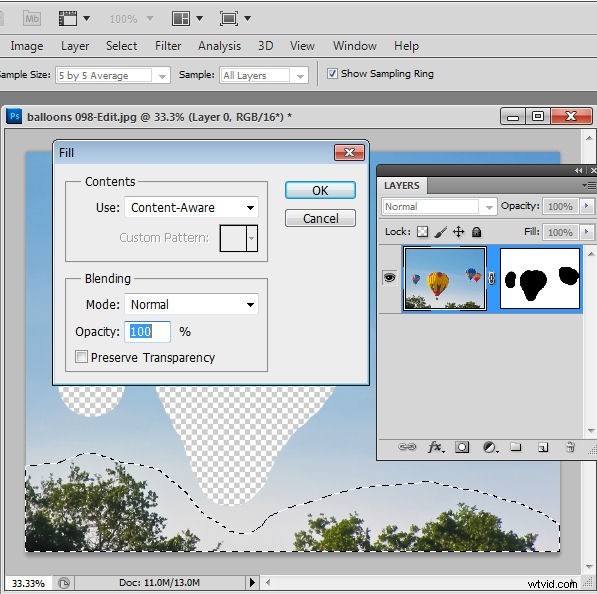
Task: Open the Layer menu
Action: pyautogui.click(x=75, y=46)
